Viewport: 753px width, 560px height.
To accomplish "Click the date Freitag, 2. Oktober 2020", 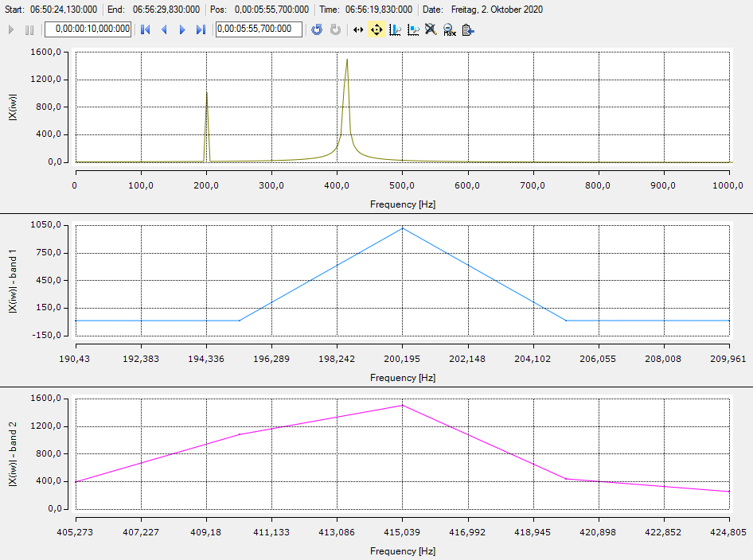I will (497, 10).
